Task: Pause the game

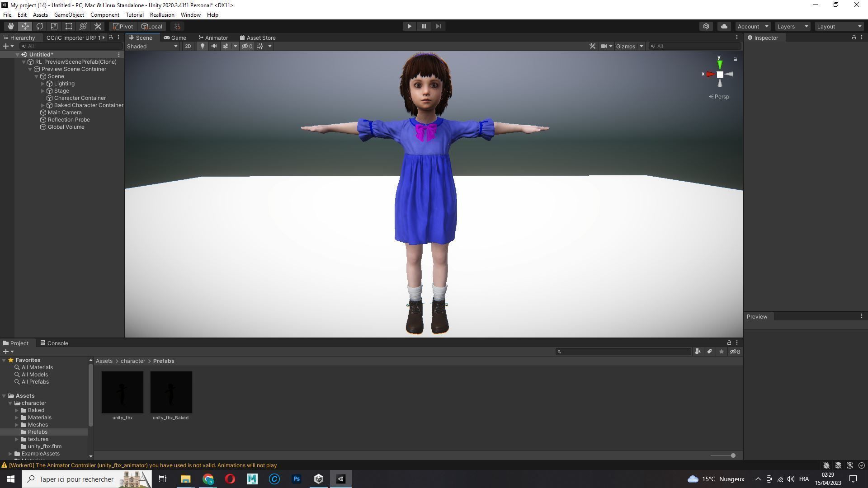Action: (x=424, y=26)
